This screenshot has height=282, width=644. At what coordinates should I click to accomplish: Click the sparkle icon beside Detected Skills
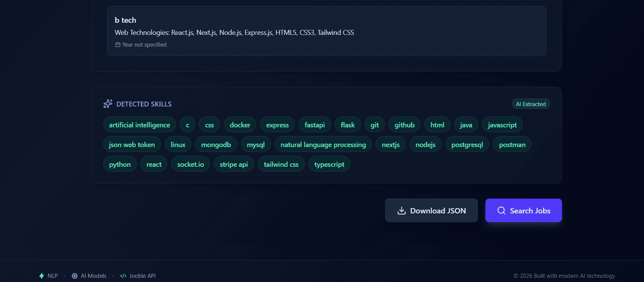(x=108, y=104)
